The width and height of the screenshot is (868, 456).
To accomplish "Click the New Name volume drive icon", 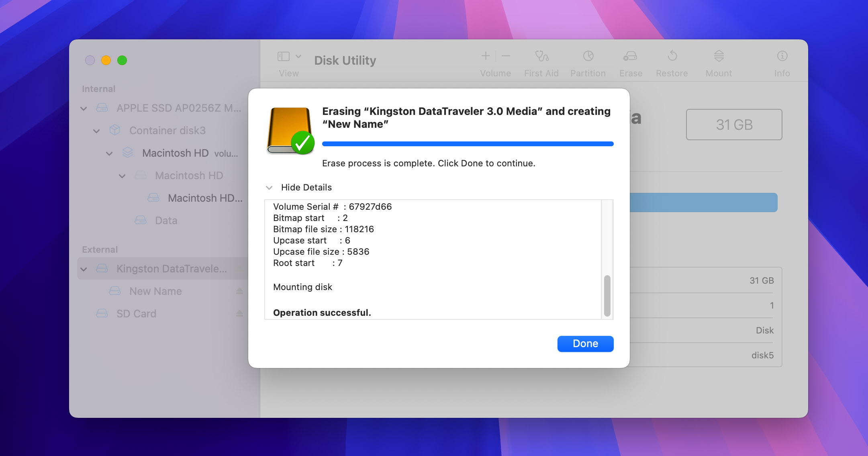I will [115, 291].
